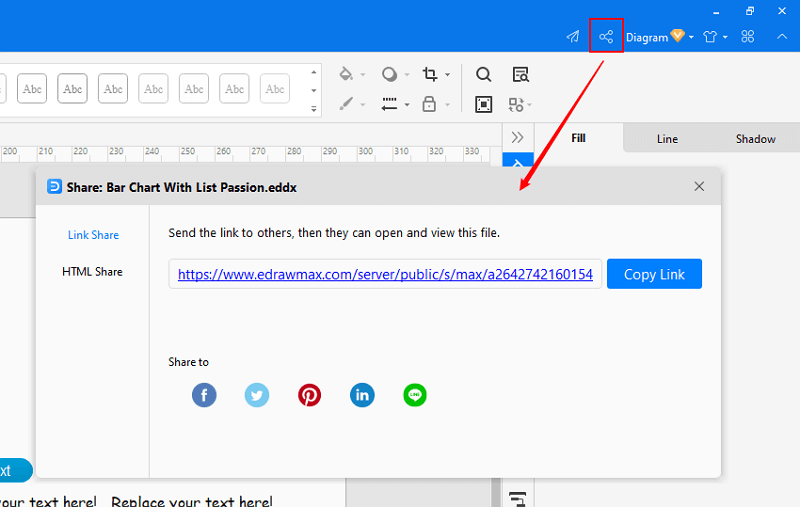The width and height of the screenshot is (800, 507).
Task: Click the blue sidebar tab above dialog
Action: (x=518, y=160)
